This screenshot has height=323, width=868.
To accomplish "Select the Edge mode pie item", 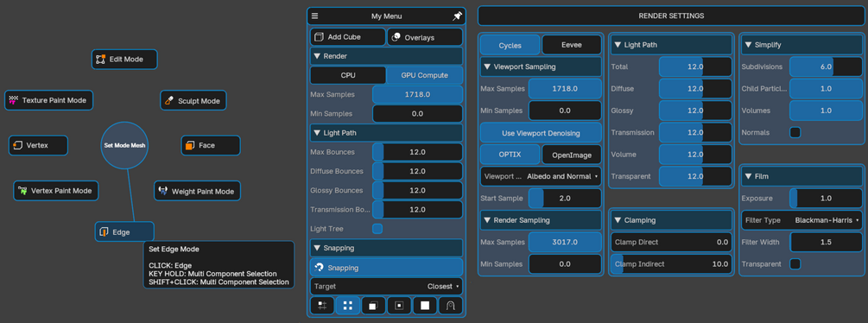I will 124,231.
